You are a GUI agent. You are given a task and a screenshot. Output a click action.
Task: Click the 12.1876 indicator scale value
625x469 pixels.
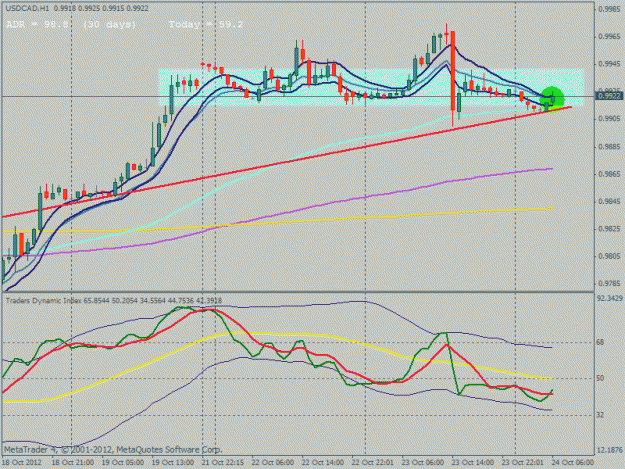point(610,450)
